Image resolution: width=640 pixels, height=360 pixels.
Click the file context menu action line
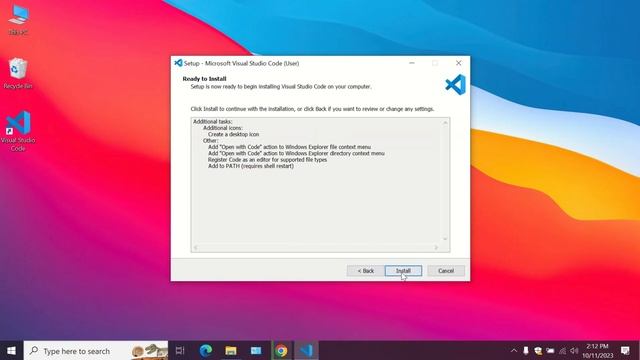coord(289,147)
